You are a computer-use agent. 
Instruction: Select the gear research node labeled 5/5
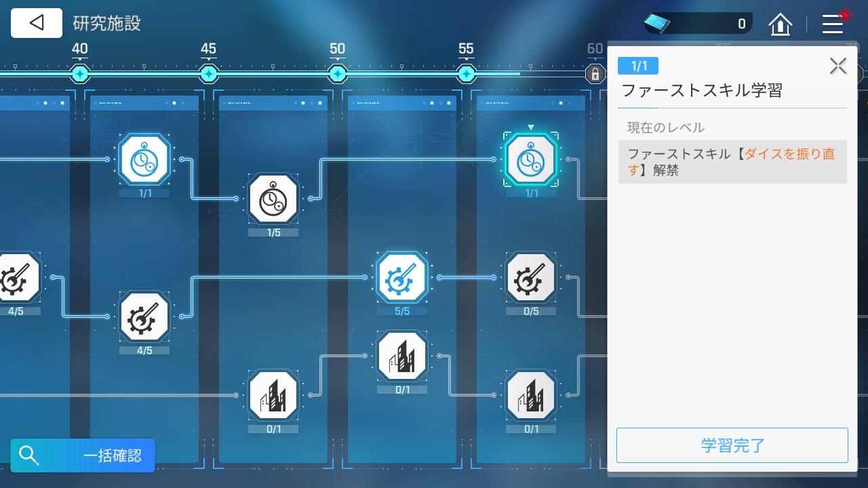[x=402, y=278]
